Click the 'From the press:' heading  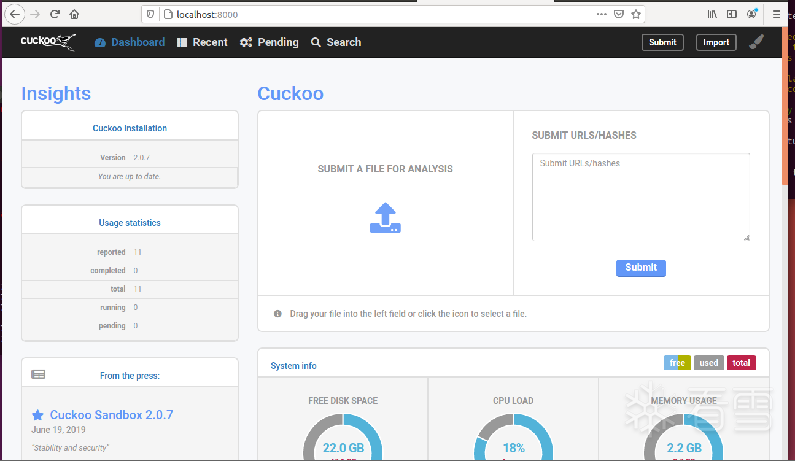(130, 376)
